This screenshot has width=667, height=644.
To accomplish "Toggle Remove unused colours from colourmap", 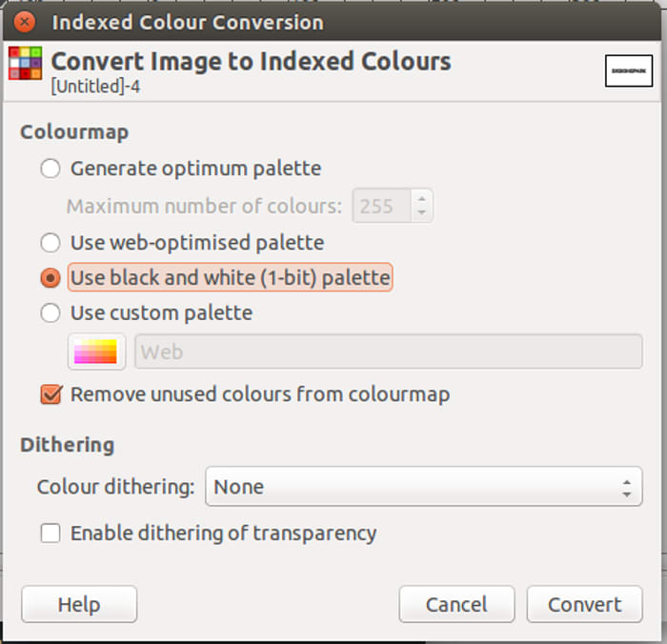I will pos(51,393).
